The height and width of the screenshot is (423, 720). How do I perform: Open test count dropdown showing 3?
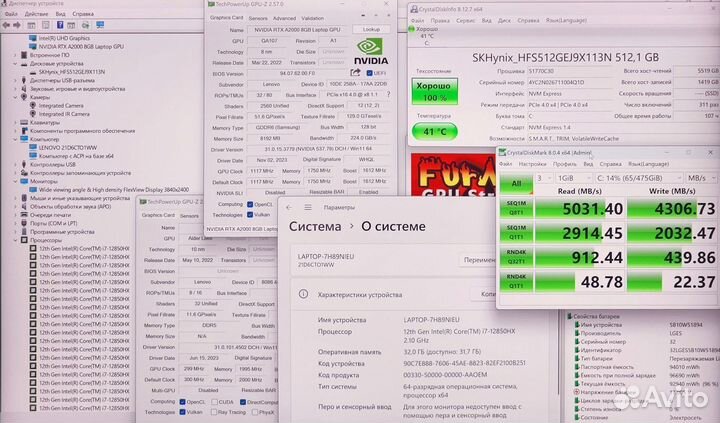click(544, 178)
